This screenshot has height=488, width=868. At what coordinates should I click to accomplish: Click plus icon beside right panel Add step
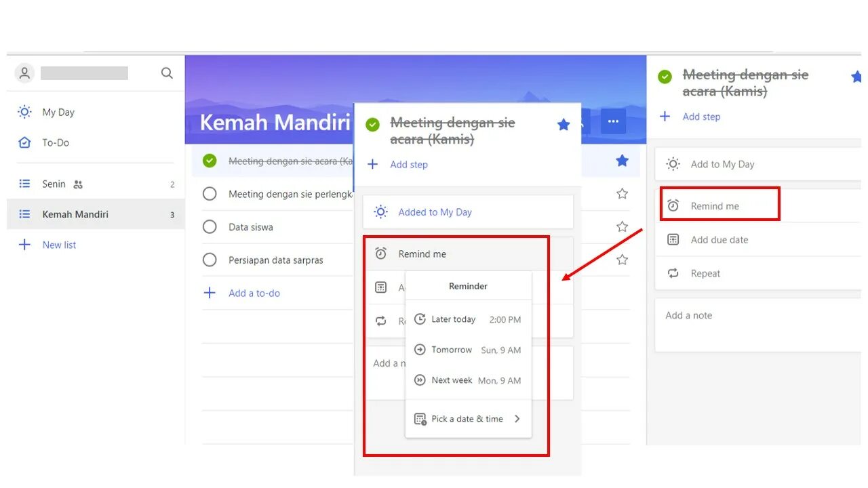[x=665, y=117]
